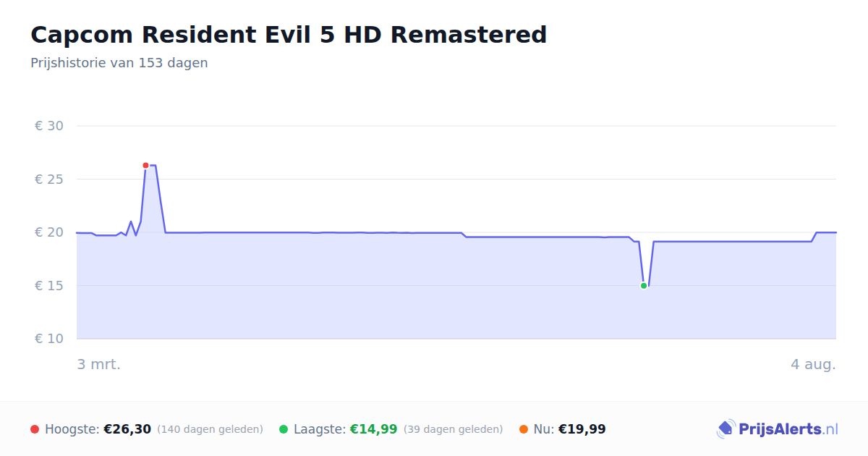Click the red highest price marker on chart
Viewport: 868px width, 456px height.
(x=145, y=166)
